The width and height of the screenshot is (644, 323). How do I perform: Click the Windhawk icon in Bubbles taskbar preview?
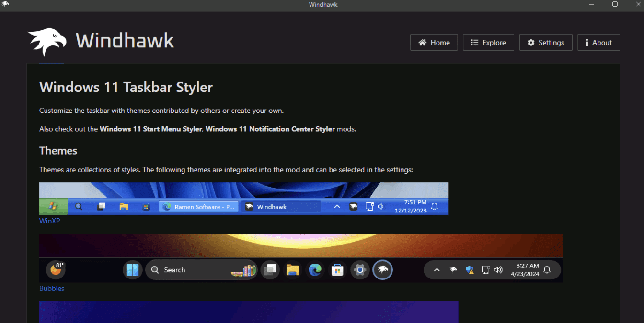(382, 269)
